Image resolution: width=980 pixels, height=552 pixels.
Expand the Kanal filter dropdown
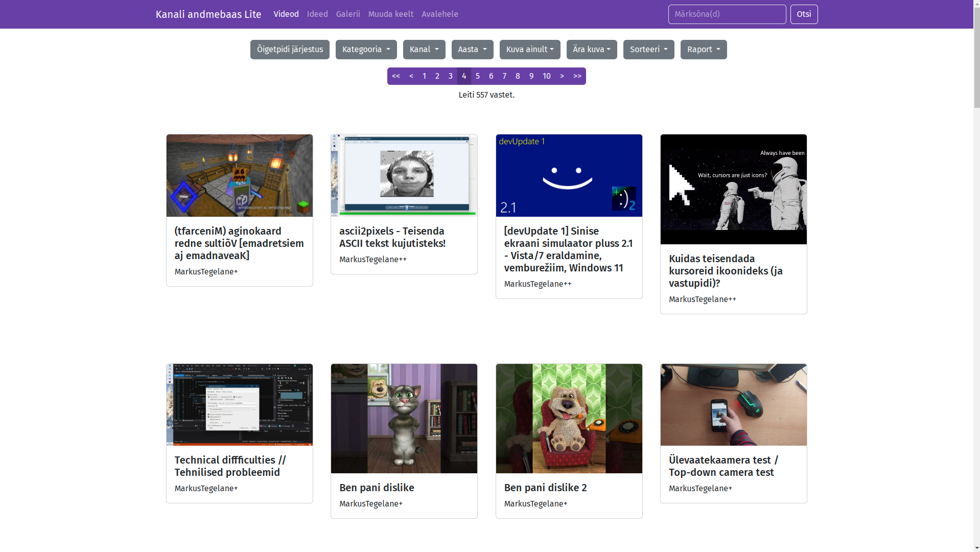[424, 50]
